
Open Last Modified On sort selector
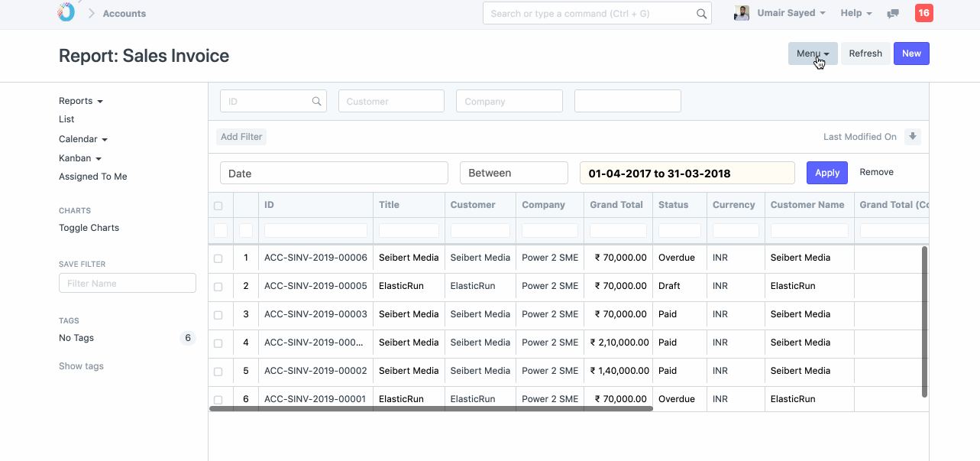(860, 137)
